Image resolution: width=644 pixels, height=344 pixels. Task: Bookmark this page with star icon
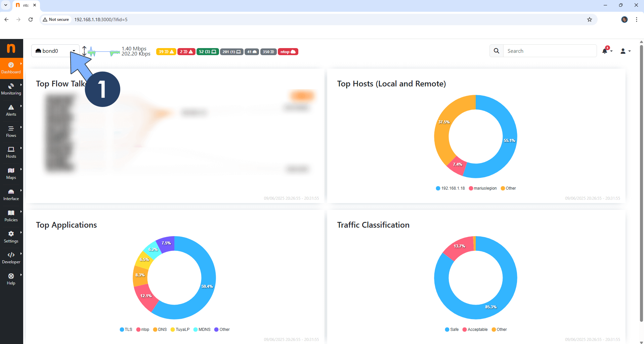[x=590, y=20]
